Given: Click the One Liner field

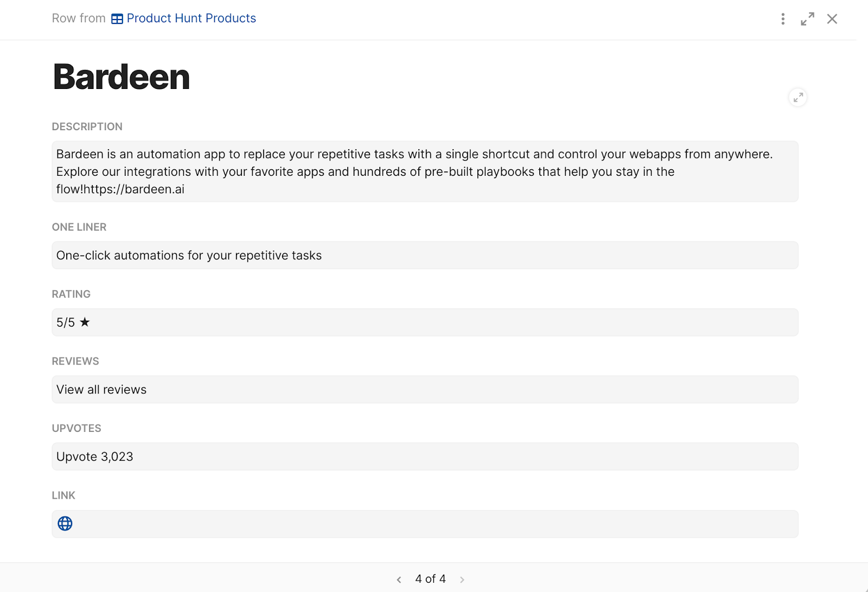Looking at the screenshot, I should 425,255.
